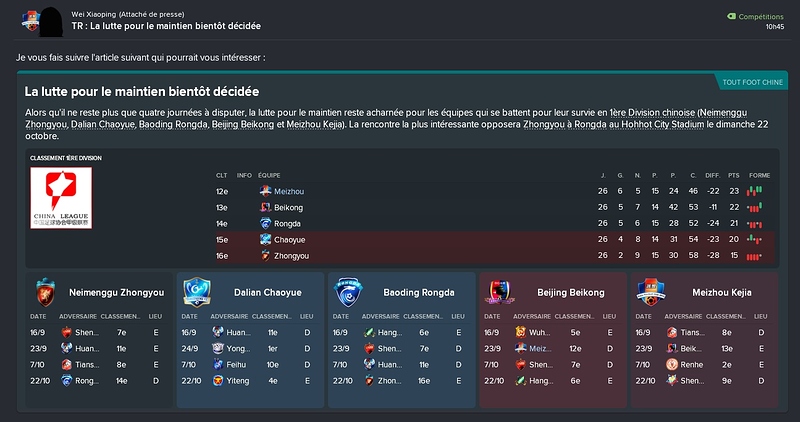Click the Meizhou club badge in standings
The height and width of the screenshot is (422, 800).
(265, 191)
